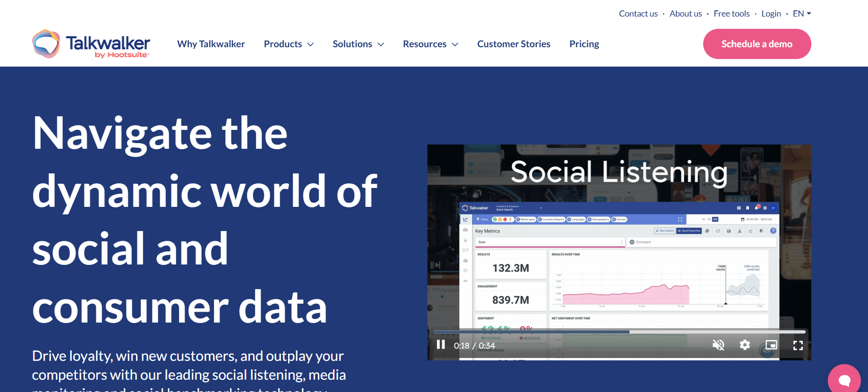Screen dimensions: 868x392
Task: Seek on the video progress bar
Action: 619,332
